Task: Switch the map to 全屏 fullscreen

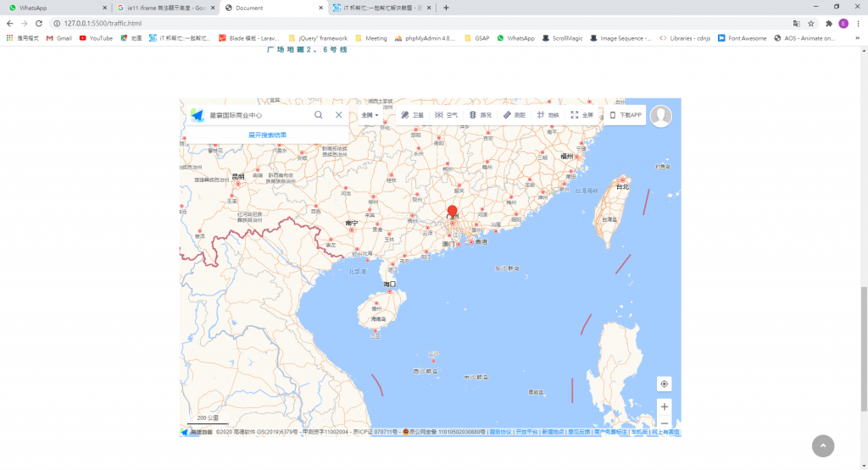Action: (x=581, y=115)
